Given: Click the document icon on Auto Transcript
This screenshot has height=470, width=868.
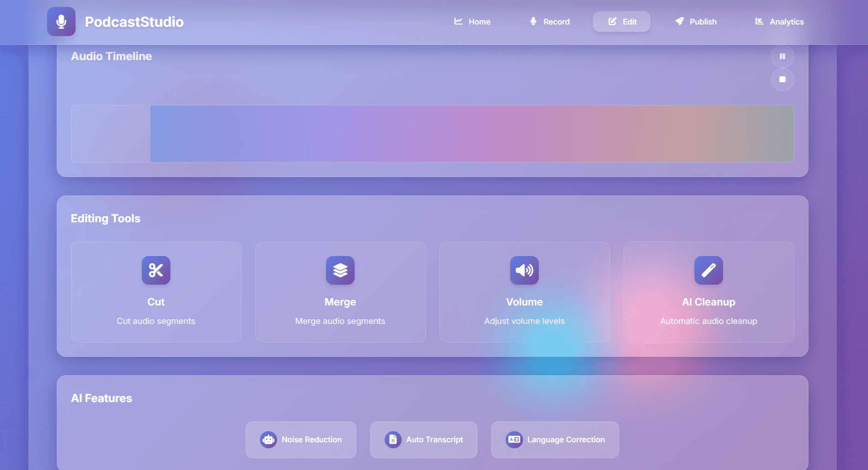Looking at the screenshot, I should 392,440.
